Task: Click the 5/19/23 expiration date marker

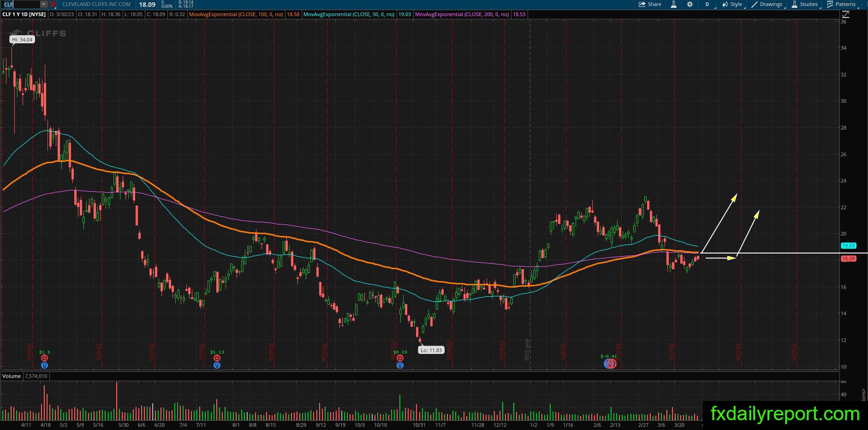Action: [x=794, y=351]
